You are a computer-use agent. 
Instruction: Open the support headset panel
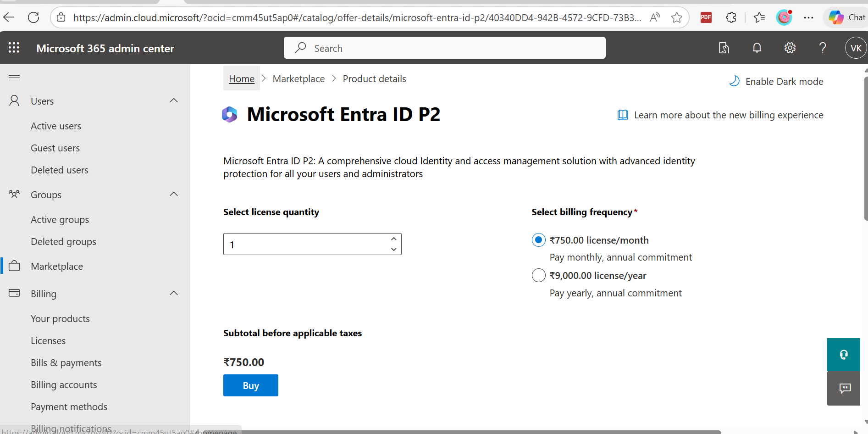click(843, 355)
